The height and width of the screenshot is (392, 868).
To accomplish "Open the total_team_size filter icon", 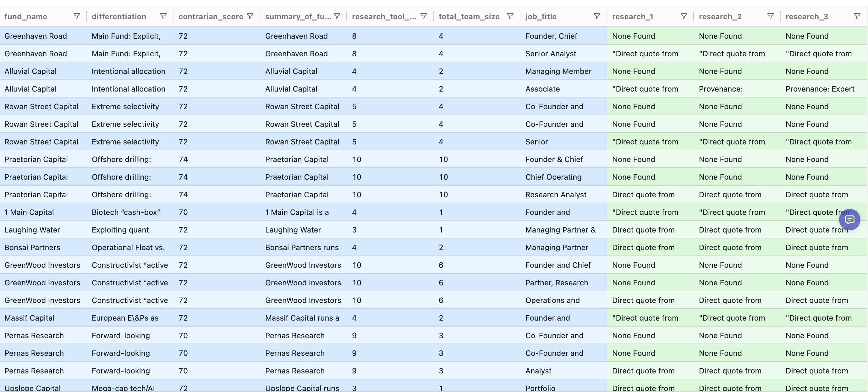I will pyautogui.click(x=510, y=16).
